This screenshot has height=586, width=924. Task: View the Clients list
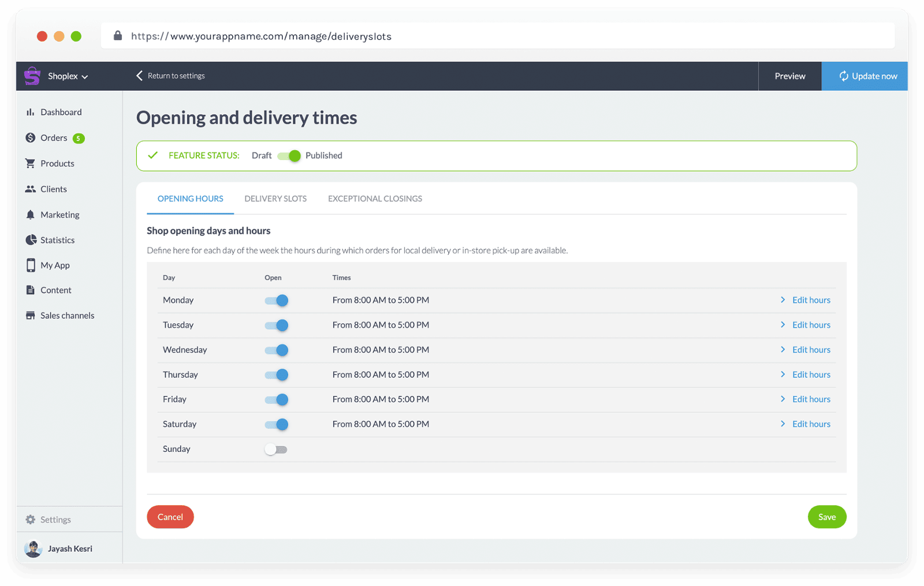pos(53,188)
